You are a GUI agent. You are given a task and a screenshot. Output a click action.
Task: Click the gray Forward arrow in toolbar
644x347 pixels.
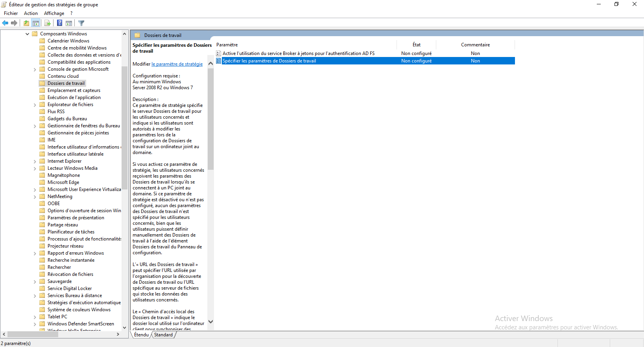click(14, 23)
